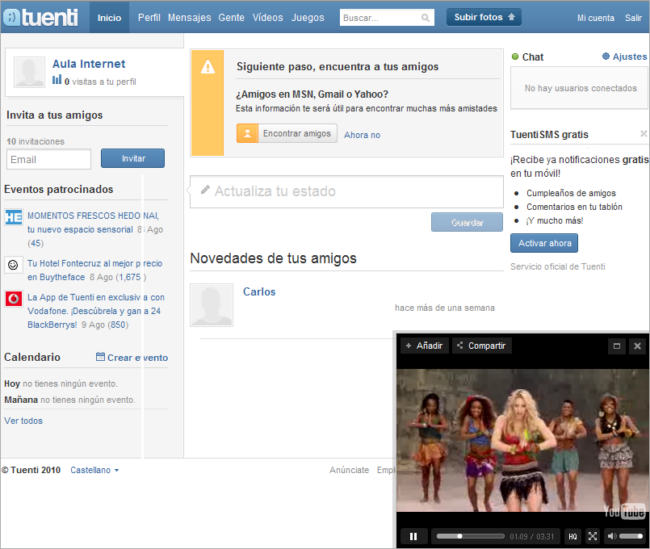Adjust the video volume slider
This screenshot has width=650, height=549.
pos(631,537)
